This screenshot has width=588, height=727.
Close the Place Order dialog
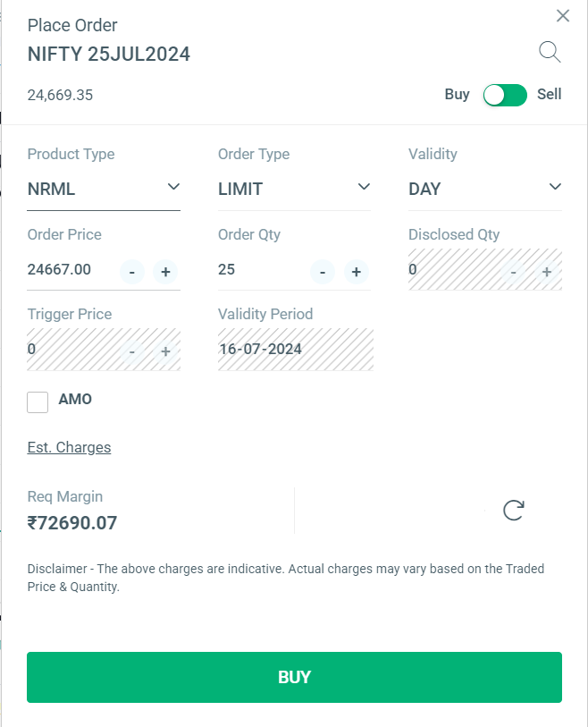(562, 15)
